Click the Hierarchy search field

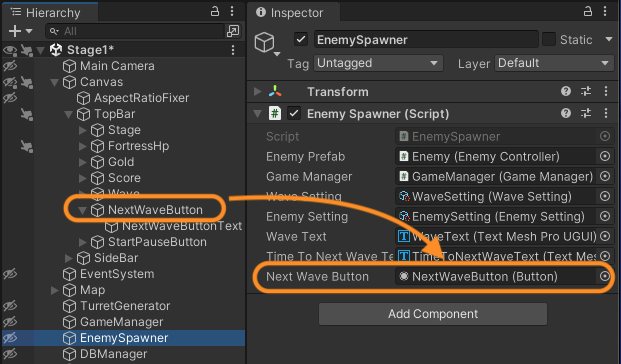click(x=135, y=31)
